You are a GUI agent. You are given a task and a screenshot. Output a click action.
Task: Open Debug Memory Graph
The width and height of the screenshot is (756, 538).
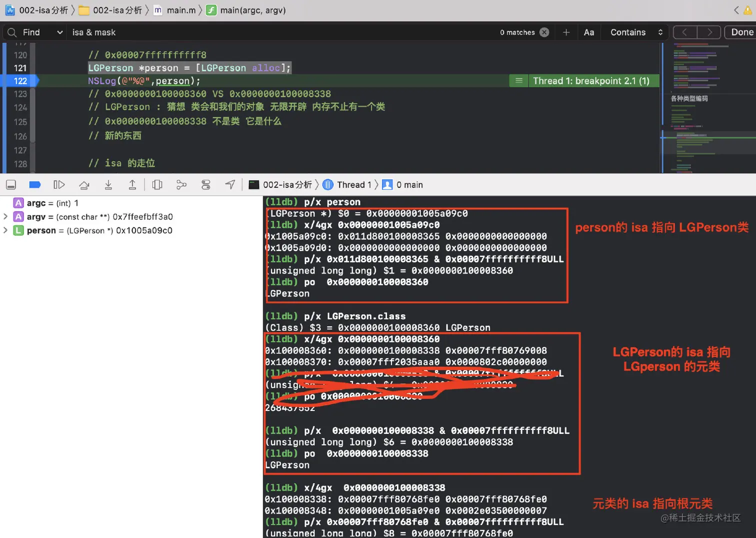point(181,185)
